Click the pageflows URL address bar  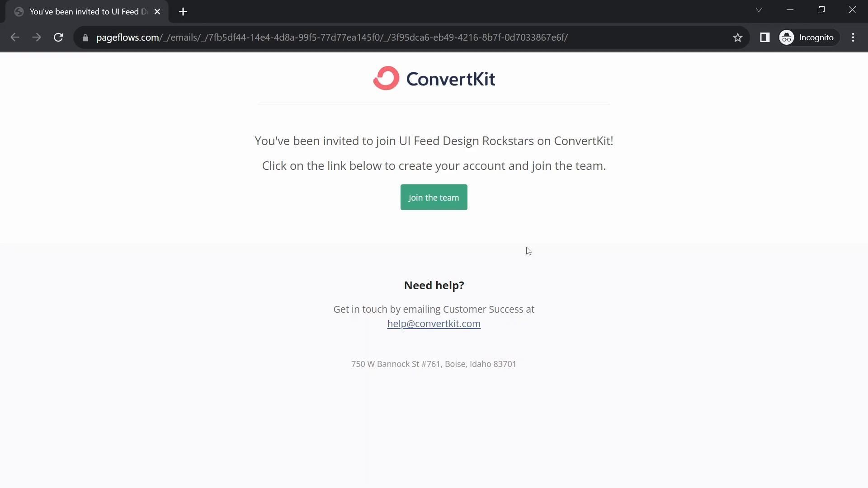[332, 38]
